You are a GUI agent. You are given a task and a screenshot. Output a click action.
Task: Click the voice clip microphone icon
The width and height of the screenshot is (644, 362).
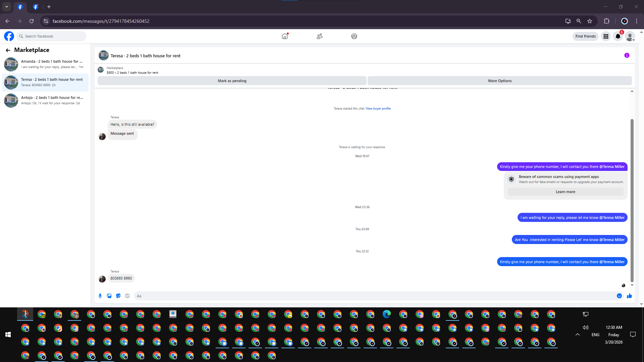point(100,296)
